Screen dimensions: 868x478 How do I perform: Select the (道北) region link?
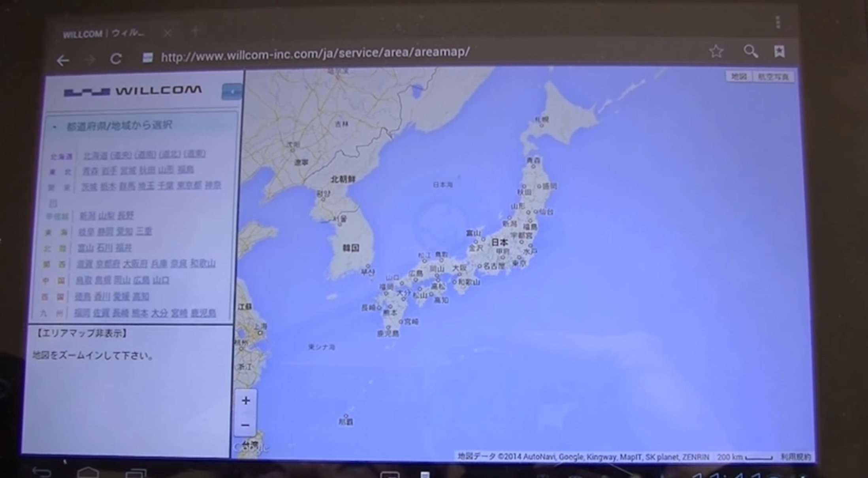click(x=170, y=154)
